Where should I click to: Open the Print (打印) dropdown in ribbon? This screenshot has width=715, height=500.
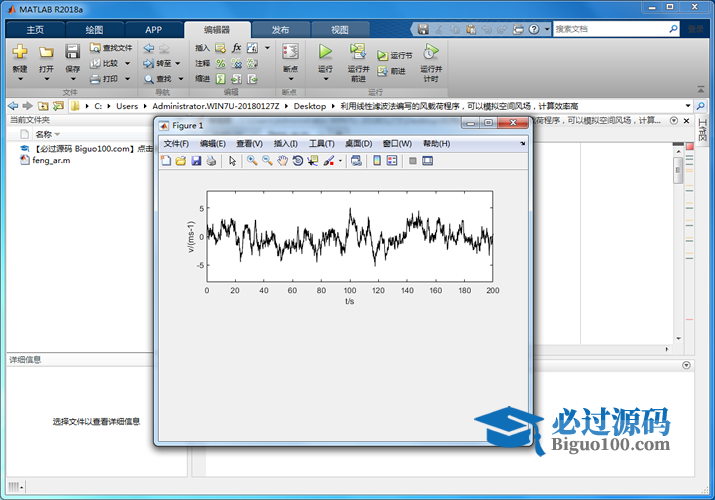click(125, 78)
